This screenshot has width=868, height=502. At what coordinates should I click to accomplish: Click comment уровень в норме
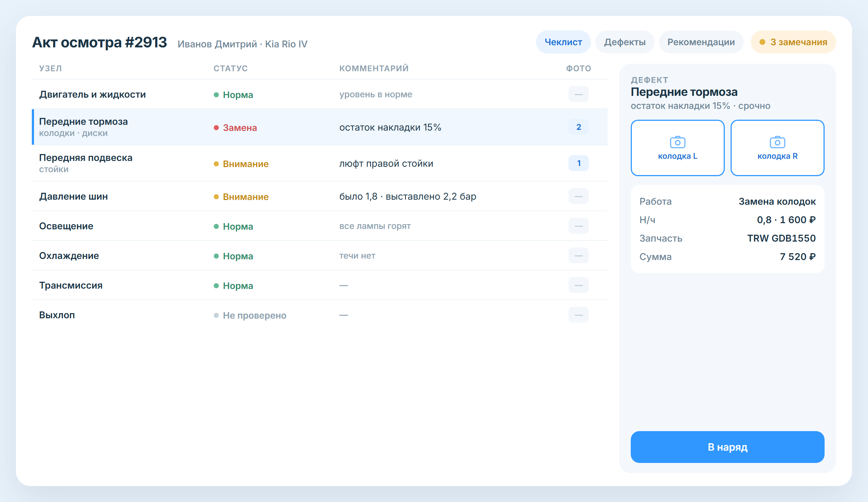[376, 94]
